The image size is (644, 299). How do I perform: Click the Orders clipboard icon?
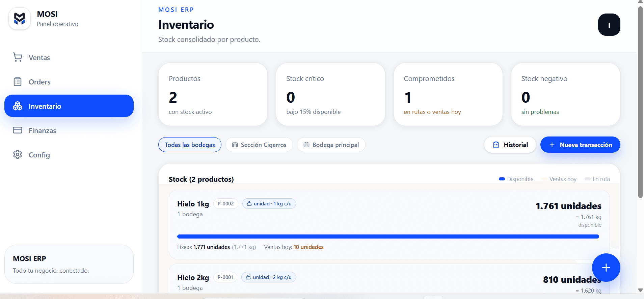pyautogui.click(x=18, y=82)
